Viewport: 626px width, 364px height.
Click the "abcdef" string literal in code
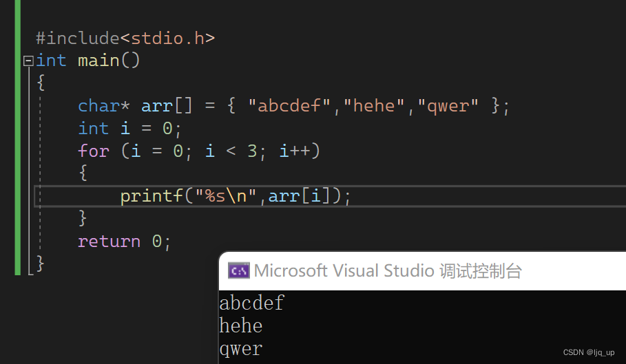tap(290, 107)
